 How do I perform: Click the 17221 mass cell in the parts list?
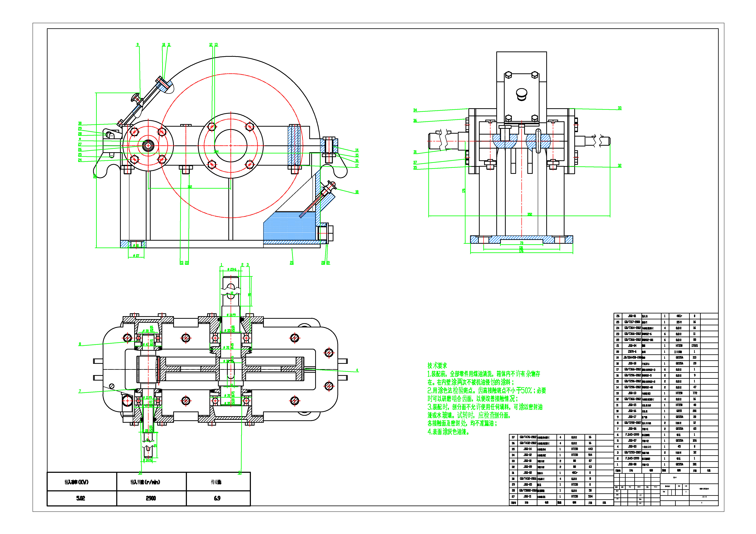694,346
